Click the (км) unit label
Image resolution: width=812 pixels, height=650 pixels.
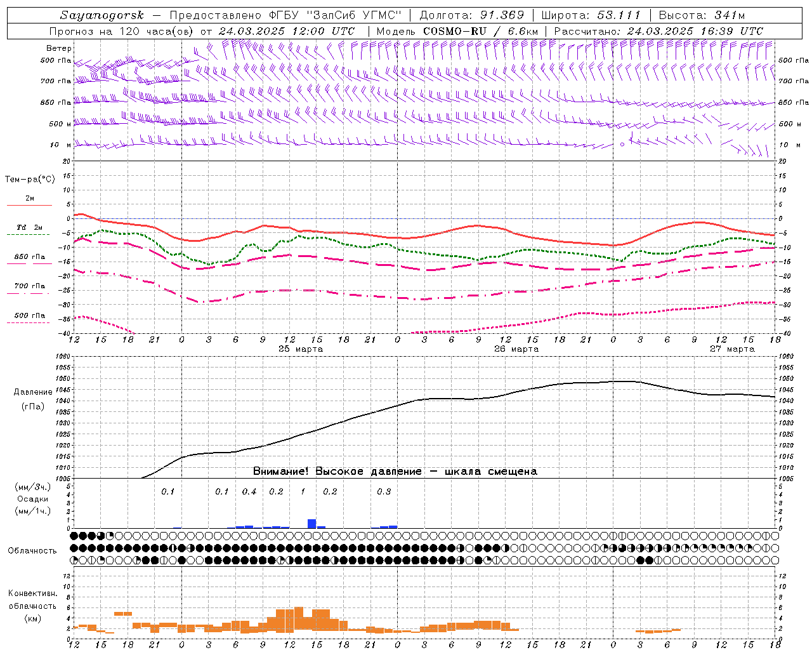(33, 618)
